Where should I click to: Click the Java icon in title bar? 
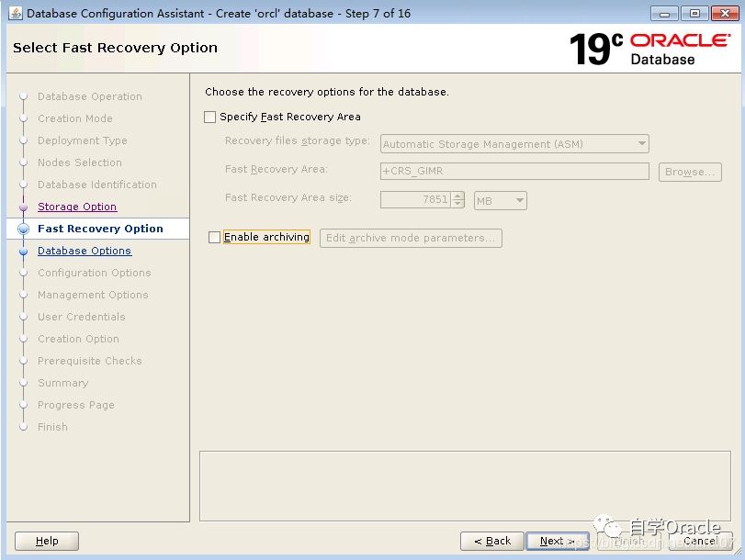coord(16,13)
